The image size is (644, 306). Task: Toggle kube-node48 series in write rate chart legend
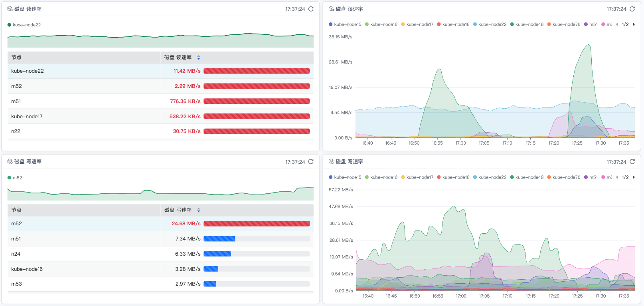[527, 177]
